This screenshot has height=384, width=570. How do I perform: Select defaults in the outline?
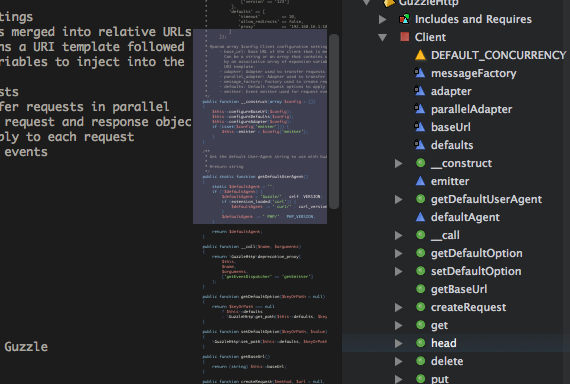[x=452, y=145]
